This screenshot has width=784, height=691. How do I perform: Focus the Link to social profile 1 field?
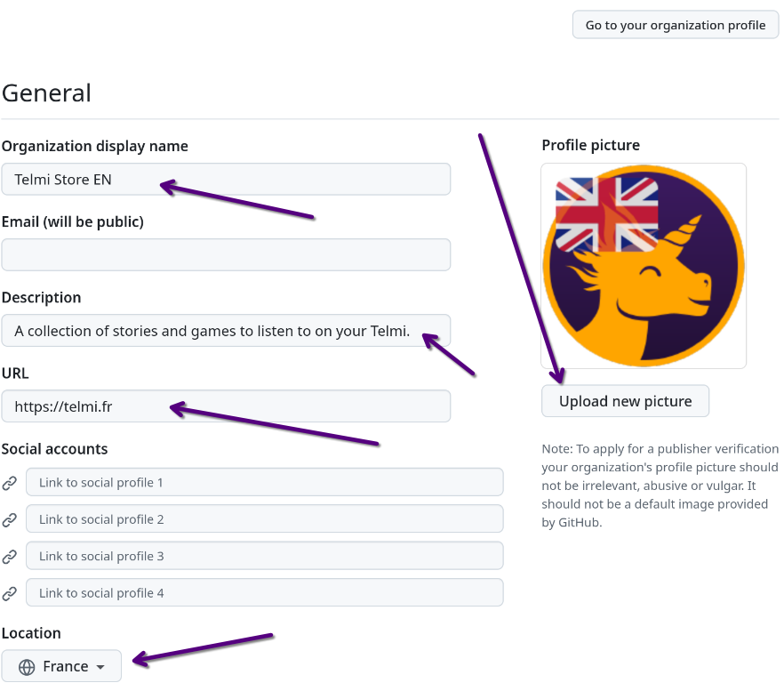[x=264, y=483]
